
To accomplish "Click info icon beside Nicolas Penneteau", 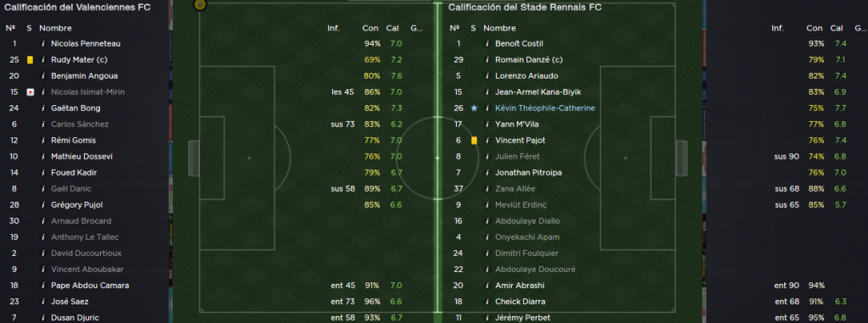I will coord(42,44).
